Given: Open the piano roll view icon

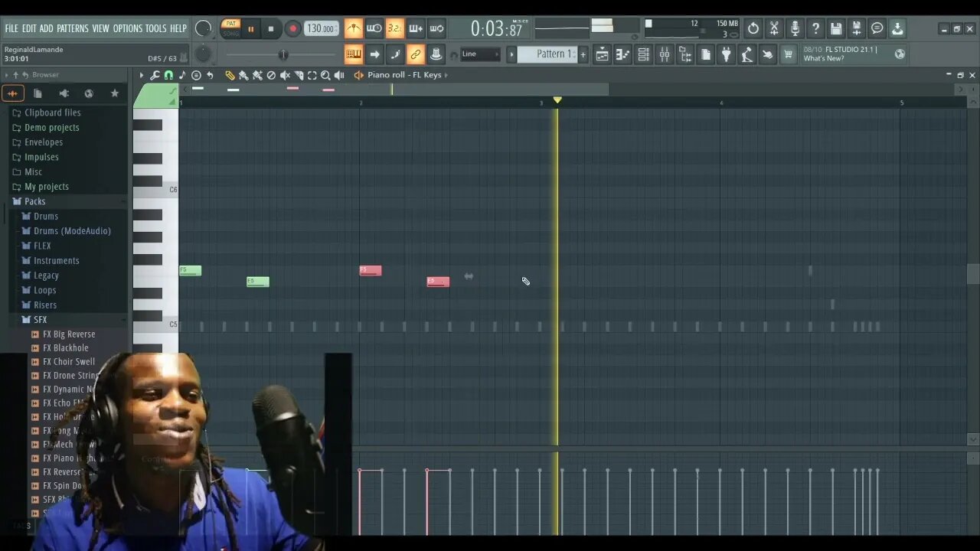Looking at the screenshot, I should coord(622,54).
